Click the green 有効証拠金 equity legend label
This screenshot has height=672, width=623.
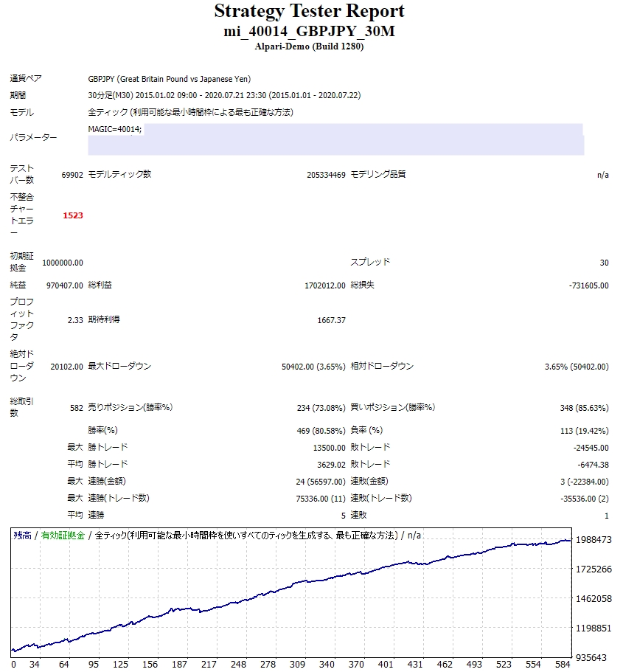tap(63, 536)
